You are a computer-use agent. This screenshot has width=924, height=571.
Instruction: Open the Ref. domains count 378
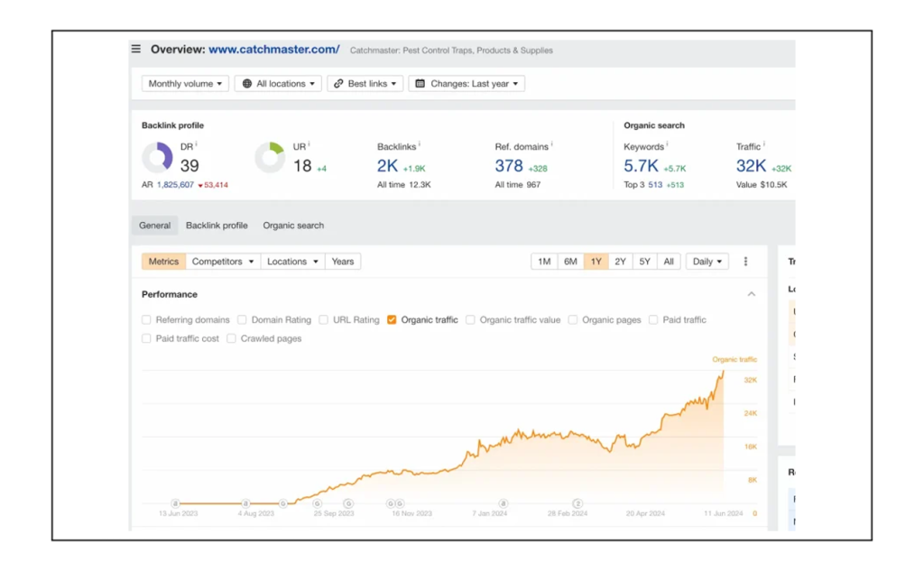tap(509, 166)
